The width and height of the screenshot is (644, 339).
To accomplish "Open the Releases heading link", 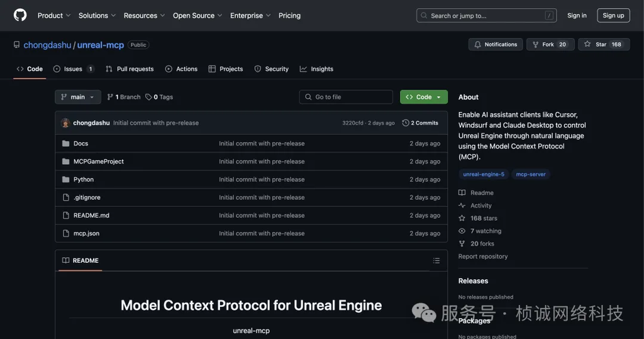I will [473, 281].
